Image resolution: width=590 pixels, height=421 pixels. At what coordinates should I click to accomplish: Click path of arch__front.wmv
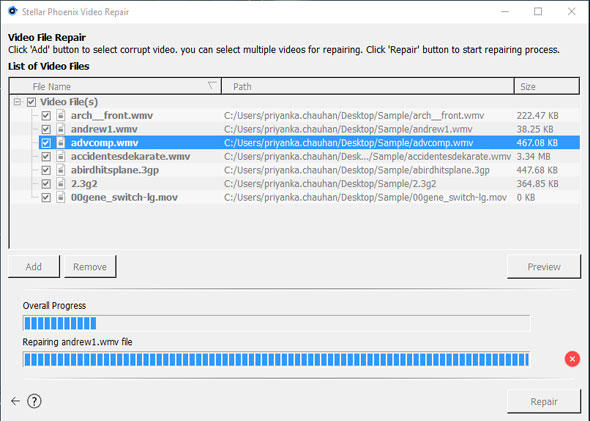[354, 116]
